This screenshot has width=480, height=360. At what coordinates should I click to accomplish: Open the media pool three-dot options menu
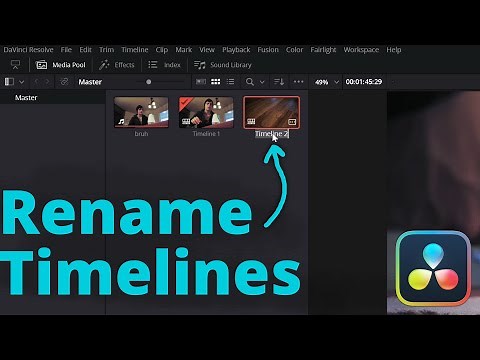pos(298,82)
